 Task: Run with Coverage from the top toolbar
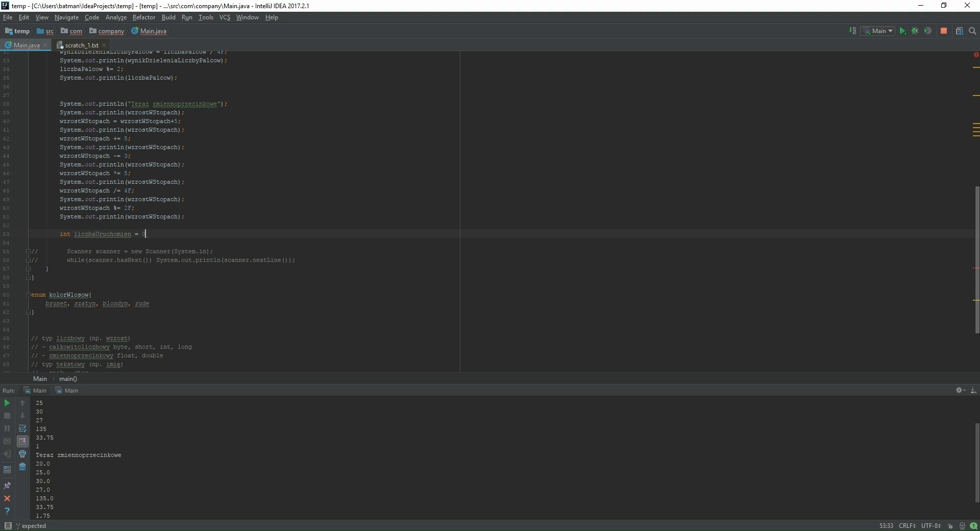click(928, 31)
